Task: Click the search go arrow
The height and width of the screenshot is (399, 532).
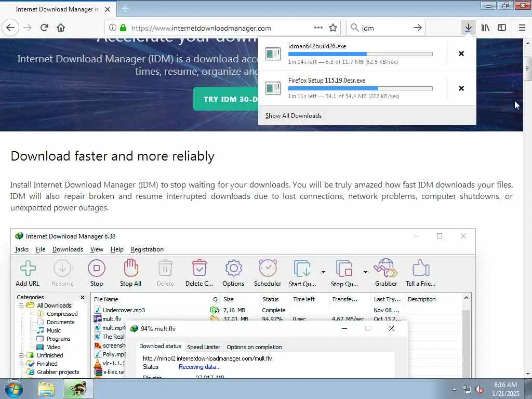Action: click(x=418, y=28)
